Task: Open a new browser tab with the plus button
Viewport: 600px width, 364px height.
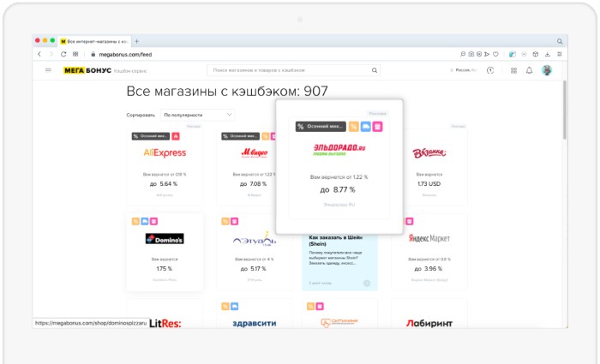Action: click(x=136, y=41)
